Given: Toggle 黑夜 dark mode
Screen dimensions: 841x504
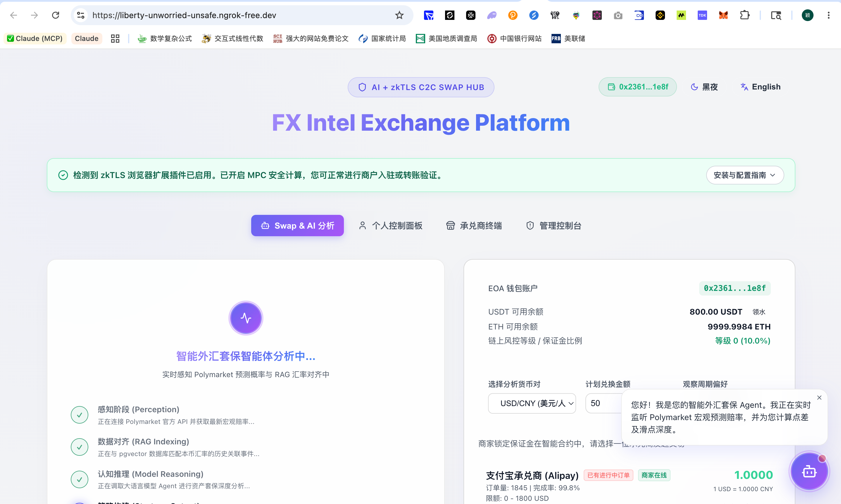Looking at the screenshot, I should coord(704,87).
